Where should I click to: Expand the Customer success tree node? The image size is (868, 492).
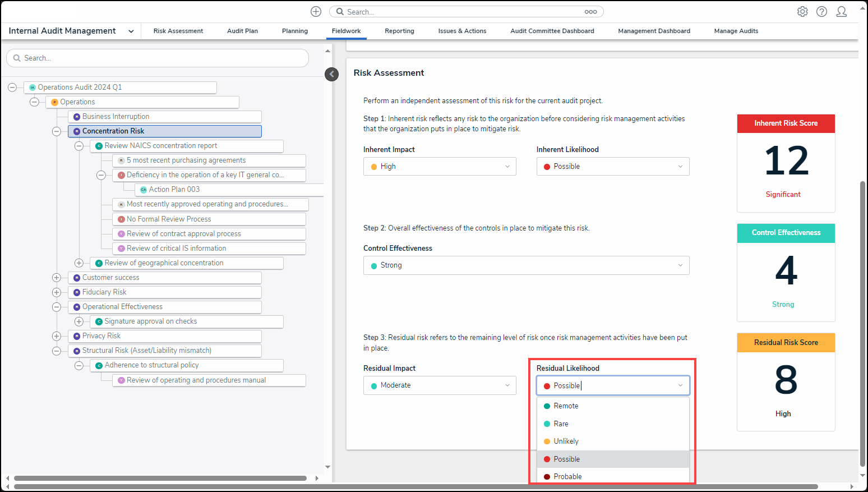(x=57, y=278)
